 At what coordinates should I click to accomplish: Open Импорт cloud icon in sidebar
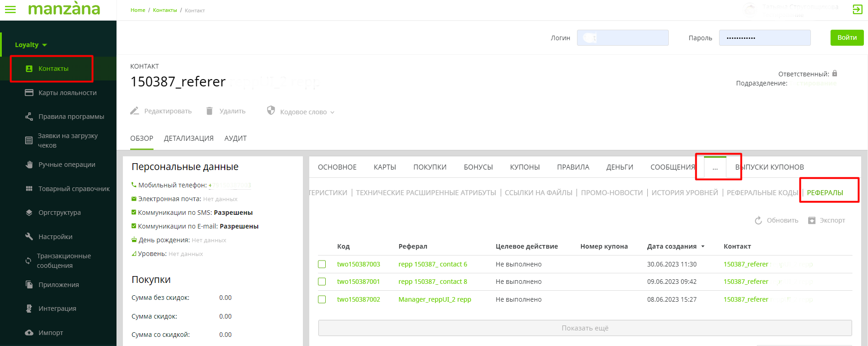(29, 333)
